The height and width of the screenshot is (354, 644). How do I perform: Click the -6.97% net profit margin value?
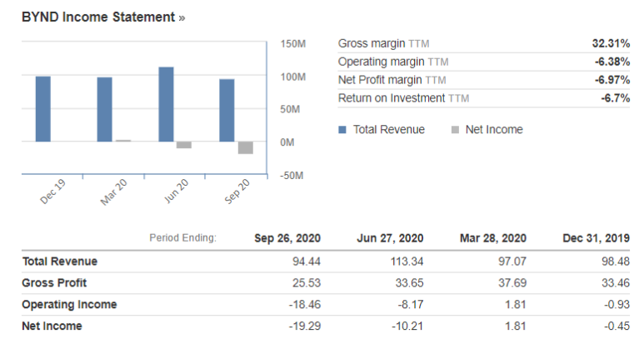(x=612, y=80)
